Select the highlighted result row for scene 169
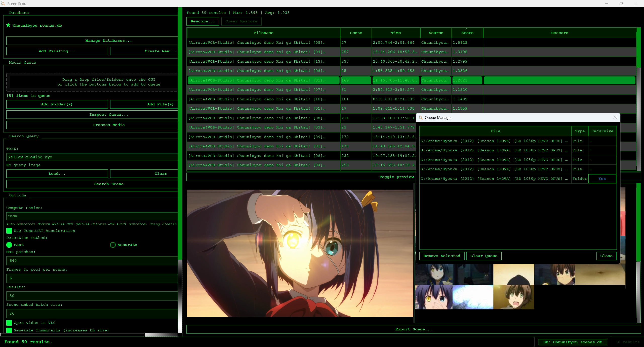 (412, 80)
